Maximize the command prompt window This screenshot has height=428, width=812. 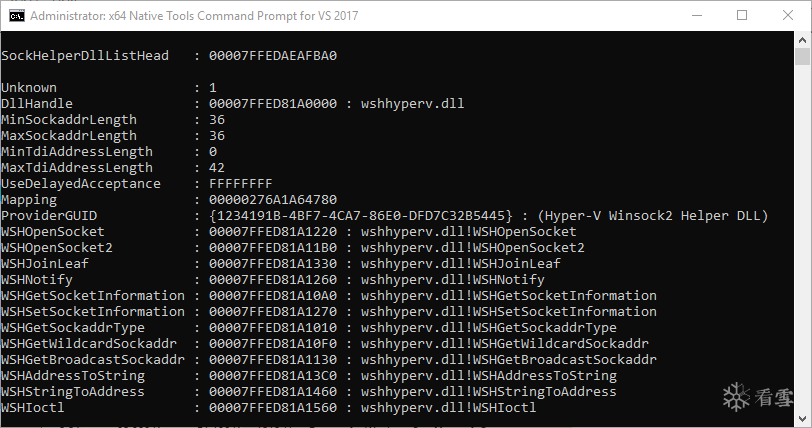click(742, 16)
